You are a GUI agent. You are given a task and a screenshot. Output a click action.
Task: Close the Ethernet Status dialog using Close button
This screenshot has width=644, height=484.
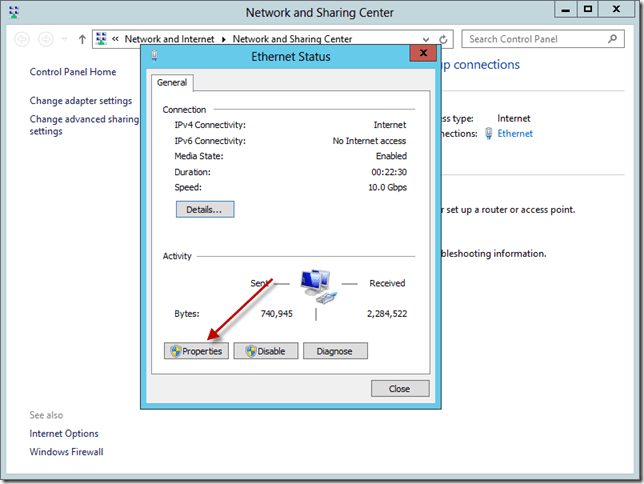pos(399,388)
